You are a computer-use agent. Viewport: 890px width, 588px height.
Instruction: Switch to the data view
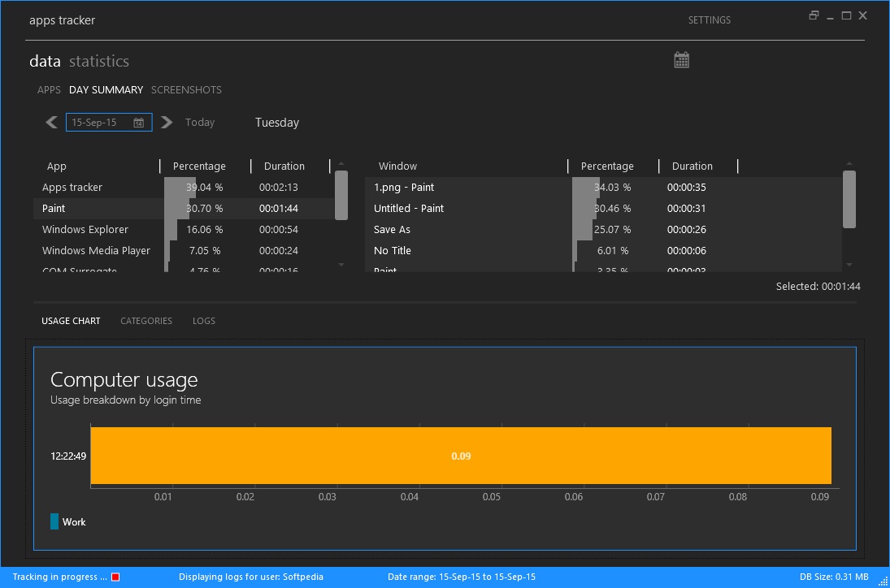tap(45, 61)
